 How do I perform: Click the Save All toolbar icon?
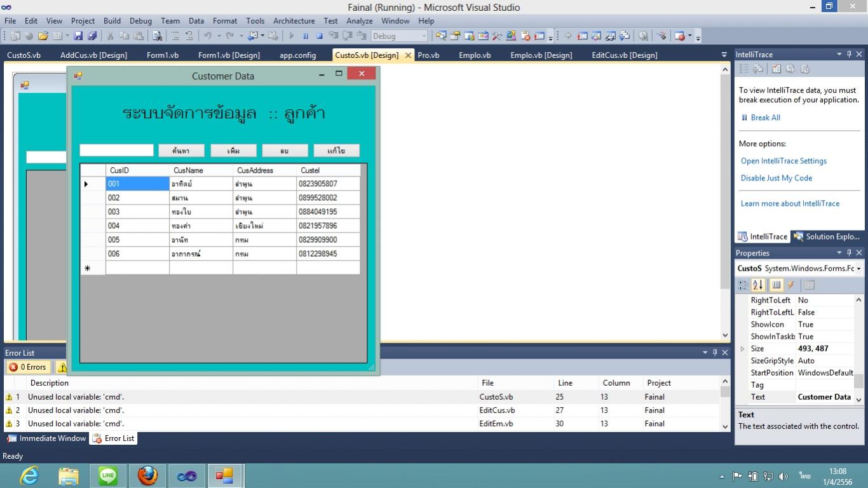click(x=92, y=36)
